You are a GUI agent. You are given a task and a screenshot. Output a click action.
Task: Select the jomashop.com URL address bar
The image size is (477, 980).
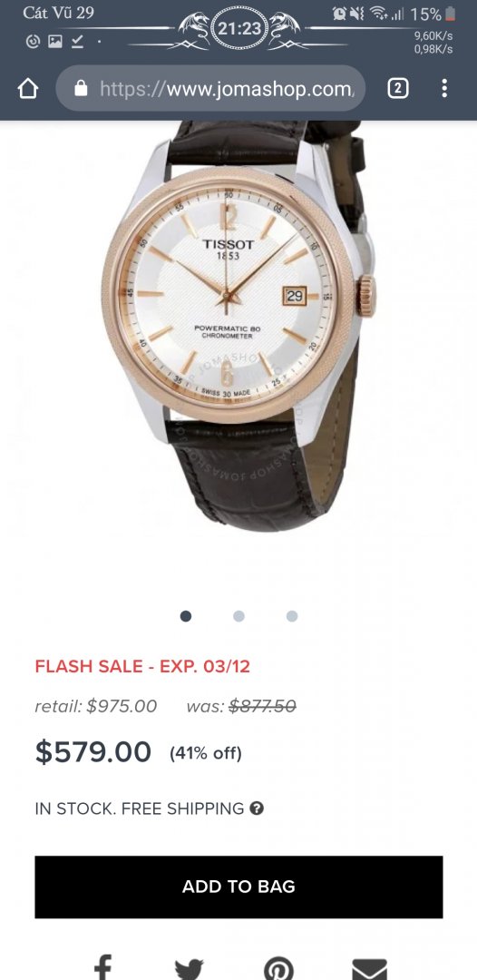click(x=210, y=88)
